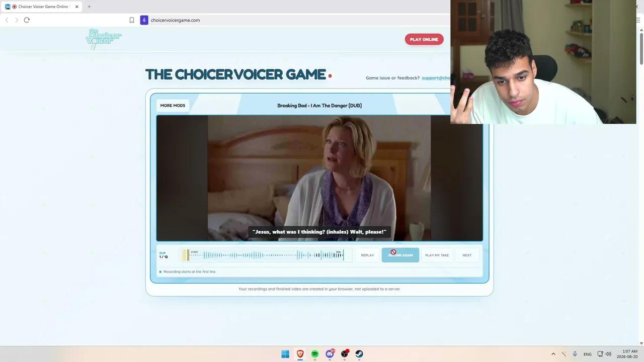This screenshot has width=644, height=362.
Task: Open the Windows Start menu
Action: 285,354
